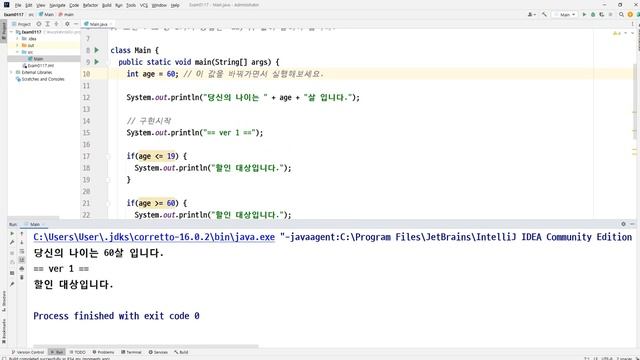The image size is (640, 360).
Task: Run class Main from the gutter arrow
Action: (x=97, y=50)
